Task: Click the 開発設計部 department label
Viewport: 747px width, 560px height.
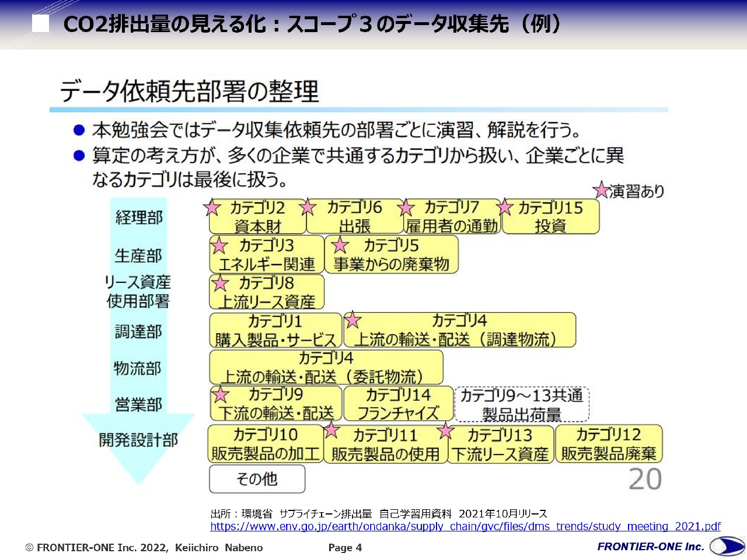Action: (138, 440)
